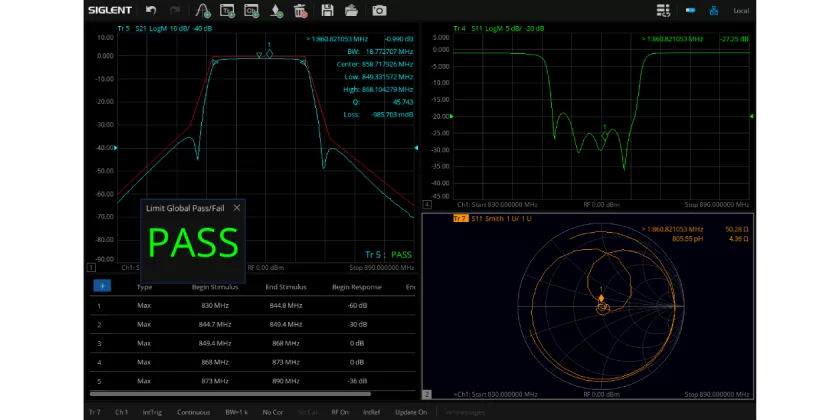Open Type dropdown for limit row 1
Viewport: 840px width, 420px height.
point(144,305)
